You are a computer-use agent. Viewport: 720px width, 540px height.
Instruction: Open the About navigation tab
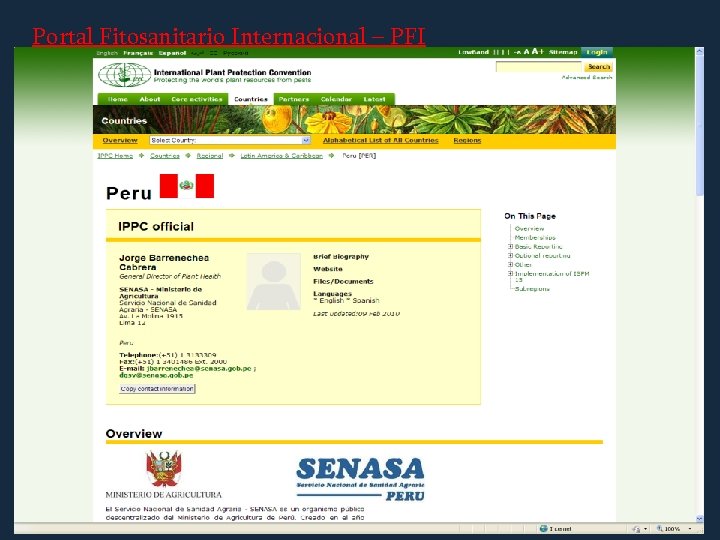(x=150, y=99)
